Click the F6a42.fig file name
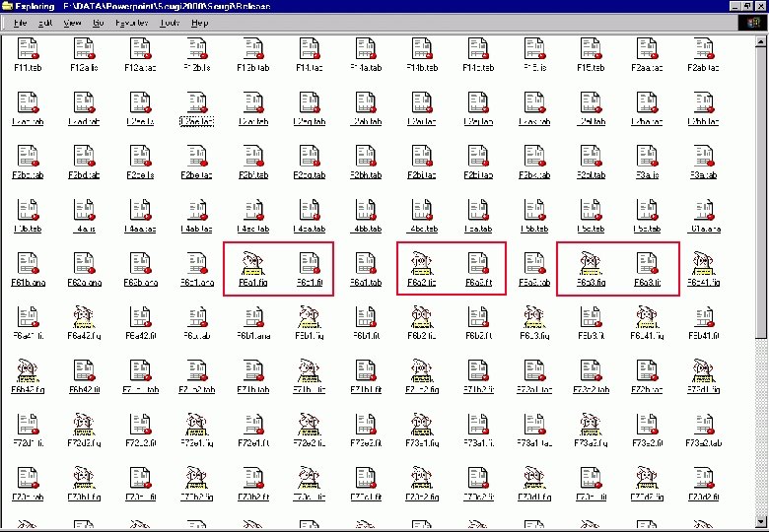Viewport: 769px width, 532px height. (85, 336)
